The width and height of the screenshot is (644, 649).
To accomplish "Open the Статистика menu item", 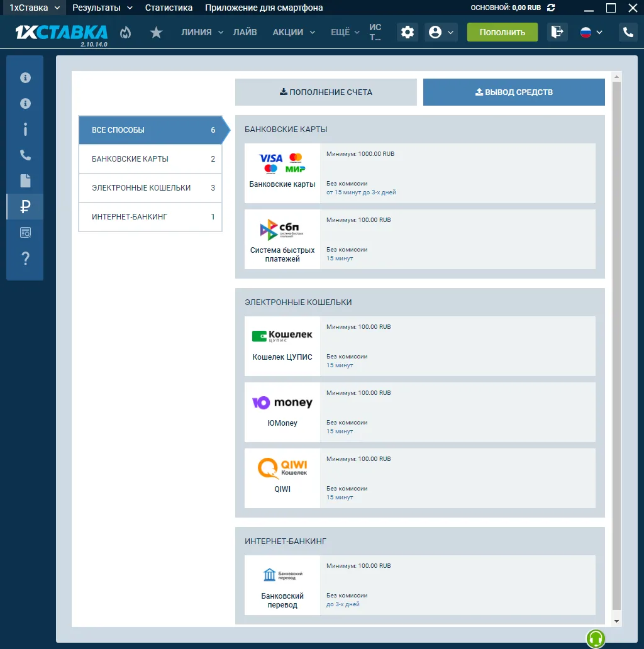I will [169, 8].
